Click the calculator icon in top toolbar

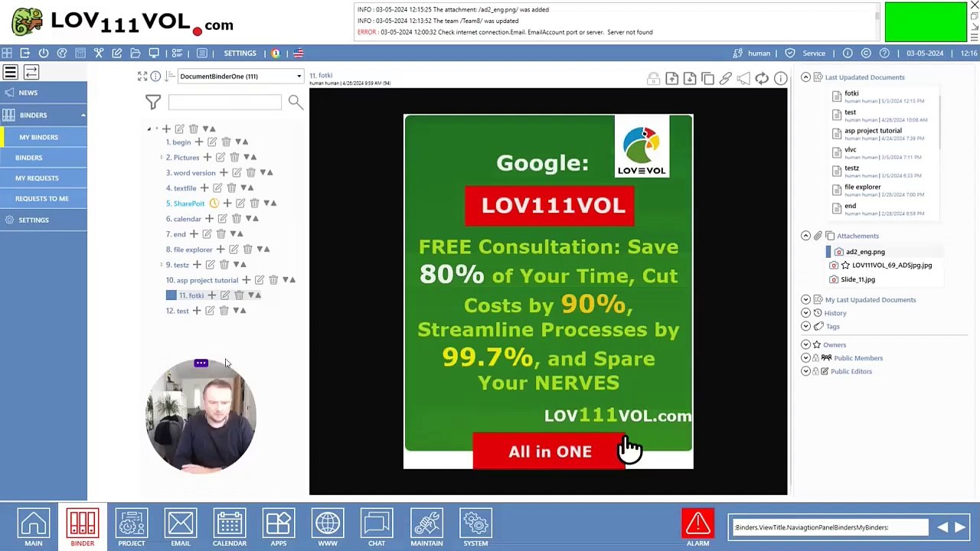click(80, 53)
